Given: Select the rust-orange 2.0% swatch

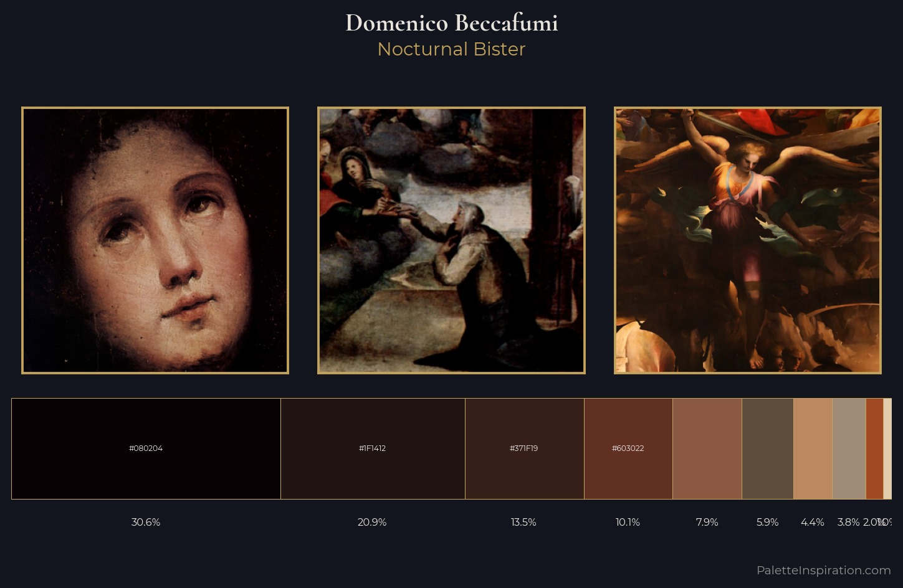Looking at the screenshot, I should coord(875,448).
